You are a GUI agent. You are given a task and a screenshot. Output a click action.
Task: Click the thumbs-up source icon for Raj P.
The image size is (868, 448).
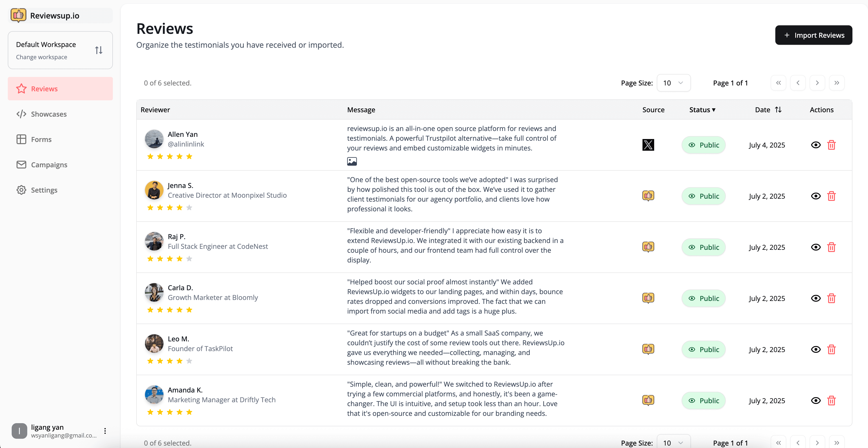coord(648,247)
